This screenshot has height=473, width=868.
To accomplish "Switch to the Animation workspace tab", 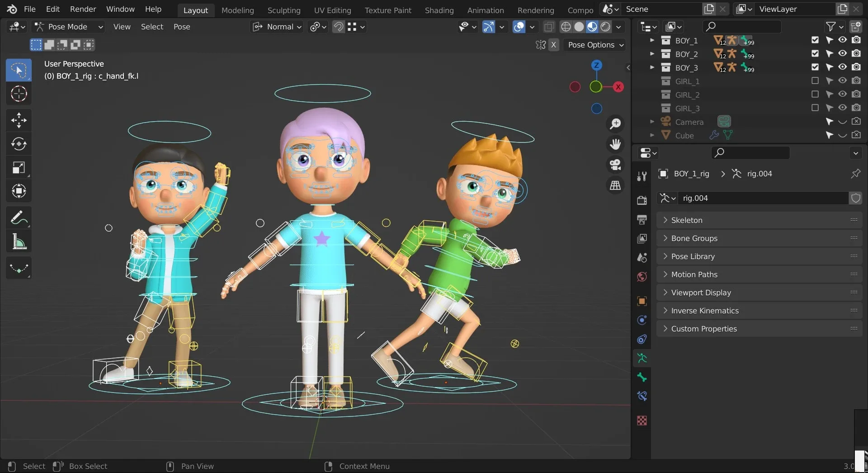I will pyautogui.click(x=486, y=10).
